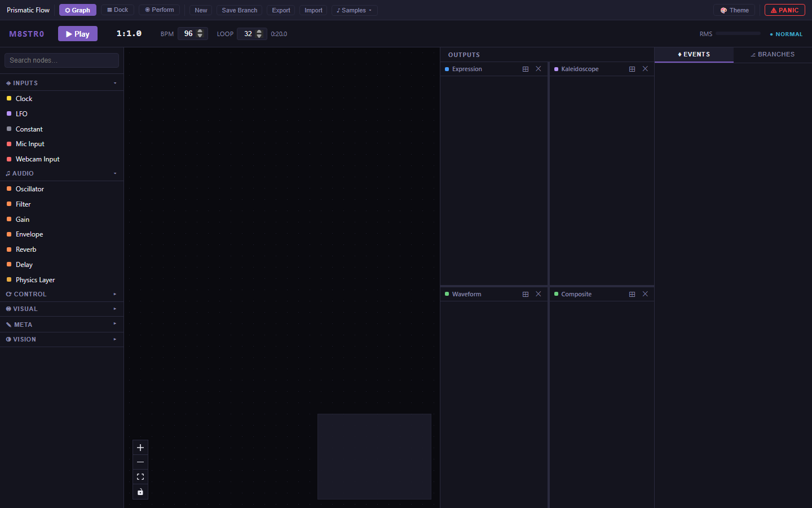812x508 pixels.
Task: Add a Delay node
Action: (x=61, y=265)
